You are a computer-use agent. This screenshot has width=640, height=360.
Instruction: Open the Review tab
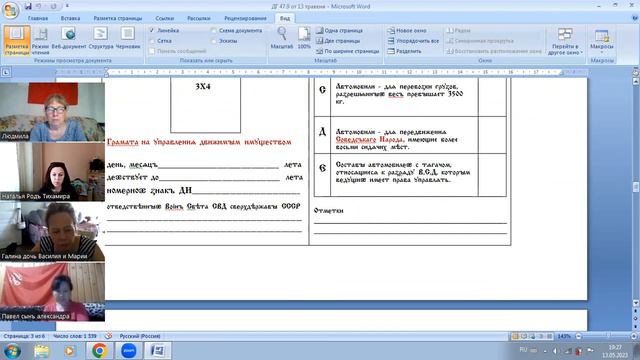tap(245, 18)
